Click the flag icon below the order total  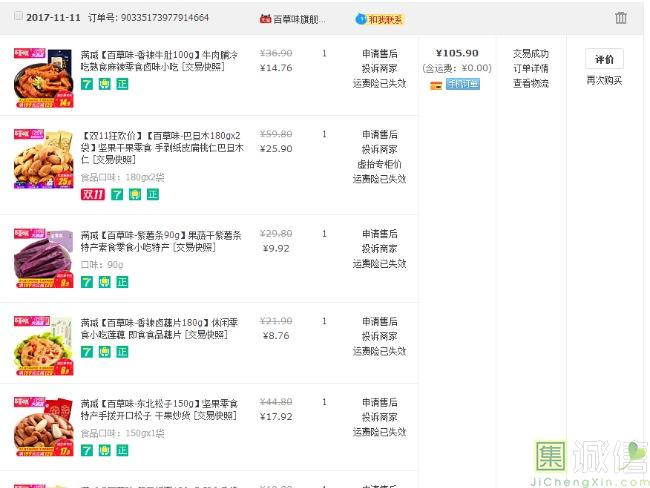click(x=436, y=85)
